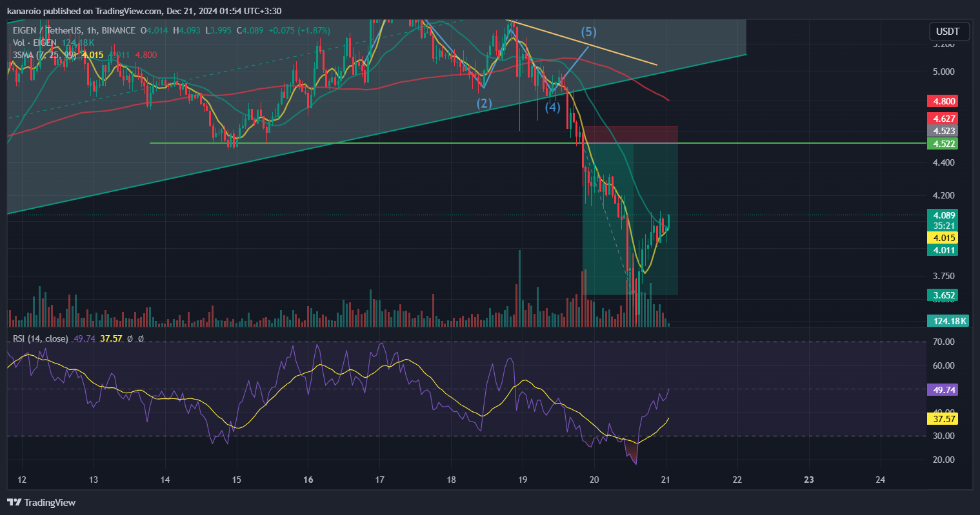This screenshot has width=980, height=515.
Task: Click the 19 date on the time axis
Action: click(x=523, y=480)
